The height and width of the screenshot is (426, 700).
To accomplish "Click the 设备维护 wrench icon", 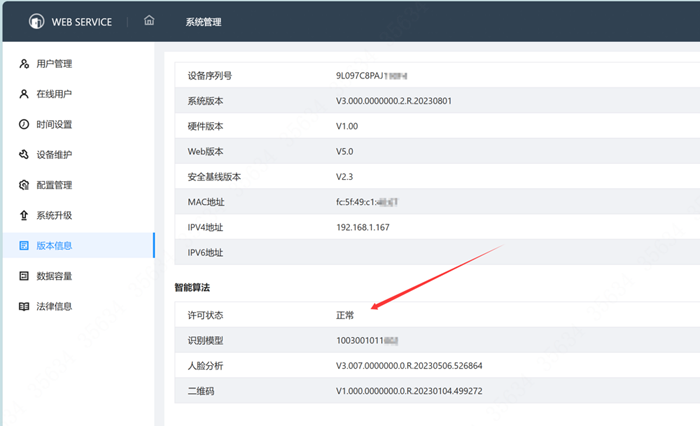I will (x=24, y=155).
